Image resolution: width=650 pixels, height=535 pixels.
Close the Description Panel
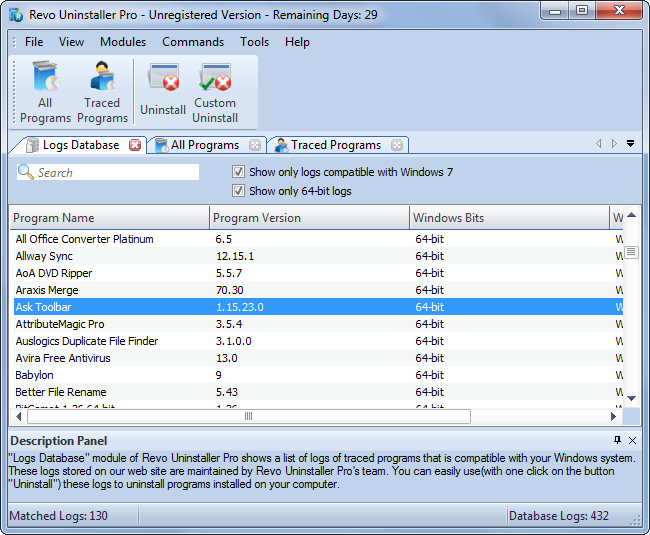point(632,440)
